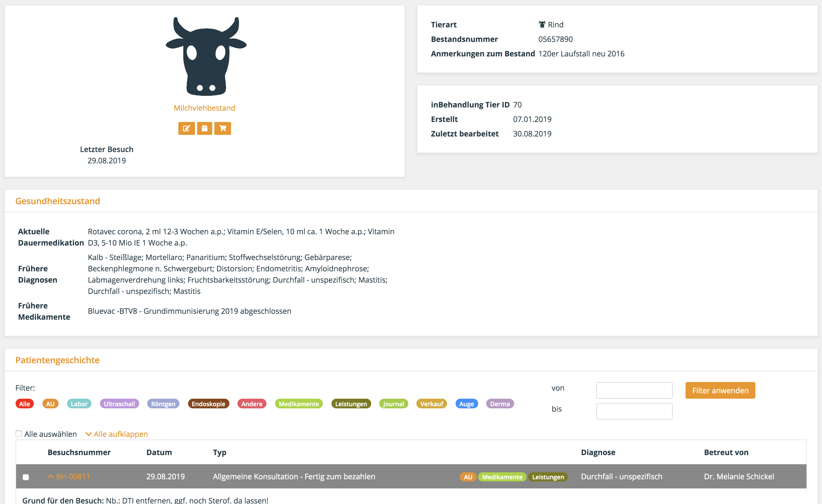Select the Leistungen filter tag in Filter row
The height and width of the screenshot is (504, 822).
coord(351,404)
